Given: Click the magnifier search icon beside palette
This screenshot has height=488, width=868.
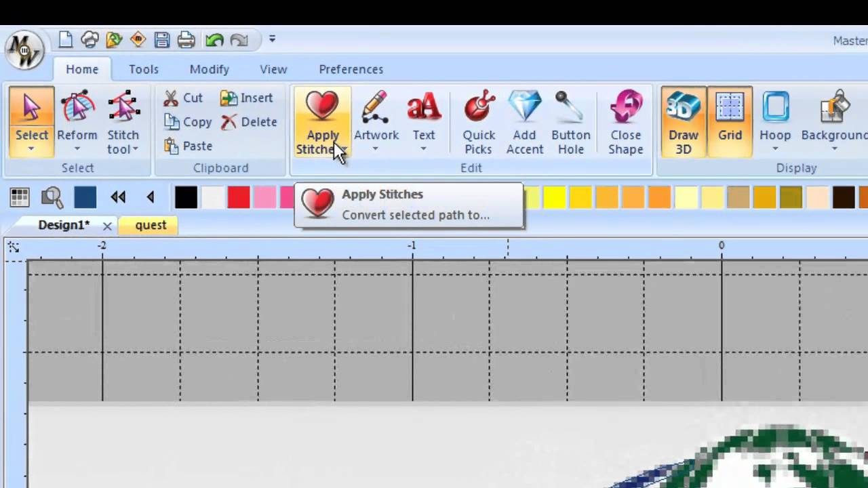Looking at the screenshot, I should 52,197.
